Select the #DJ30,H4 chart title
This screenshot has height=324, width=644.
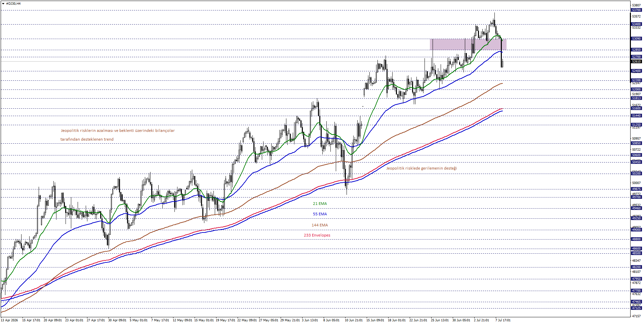(13, 4)
